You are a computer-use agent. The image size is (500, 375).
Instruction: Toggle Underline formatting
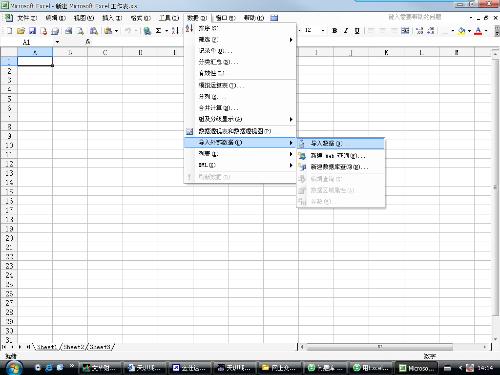tap(357, 31)
